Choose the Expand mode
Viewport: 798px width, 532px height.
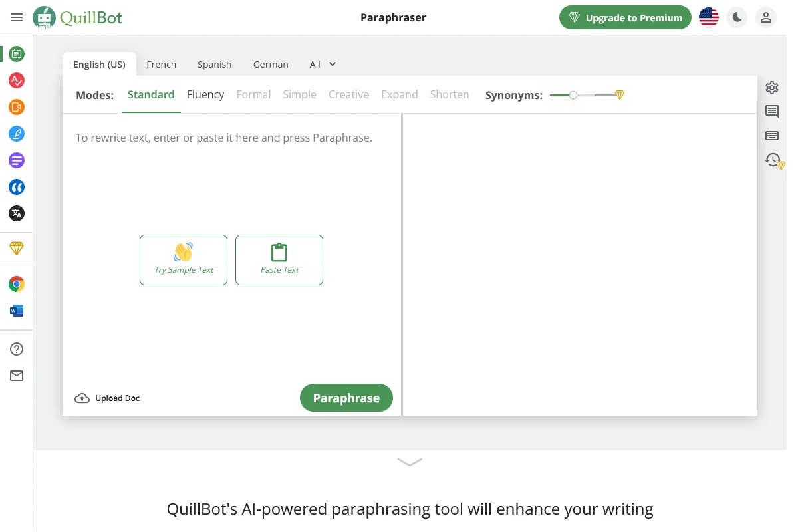pyautogui.click(x=400, y=95)
